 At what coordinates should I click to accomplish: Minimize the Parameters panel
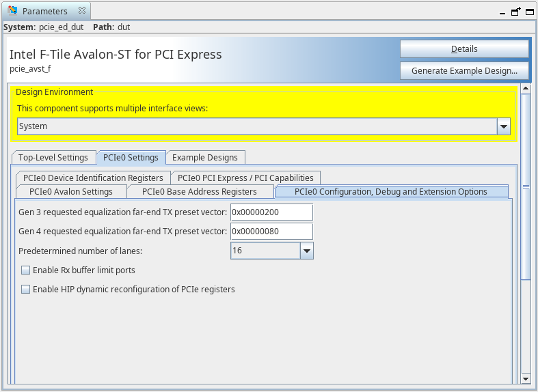(502, 13)
